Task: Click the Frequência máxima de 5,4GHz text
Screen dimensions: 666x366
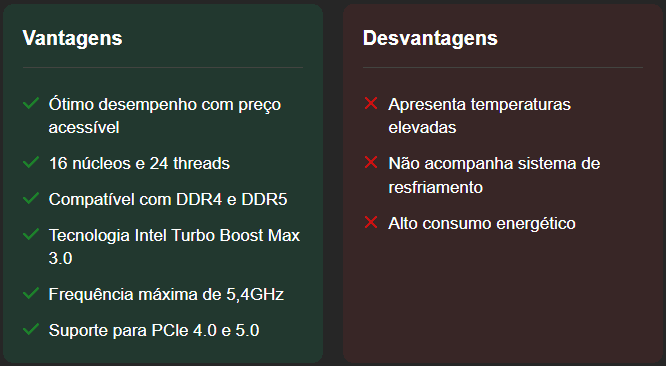Action: tap(166, 295)
